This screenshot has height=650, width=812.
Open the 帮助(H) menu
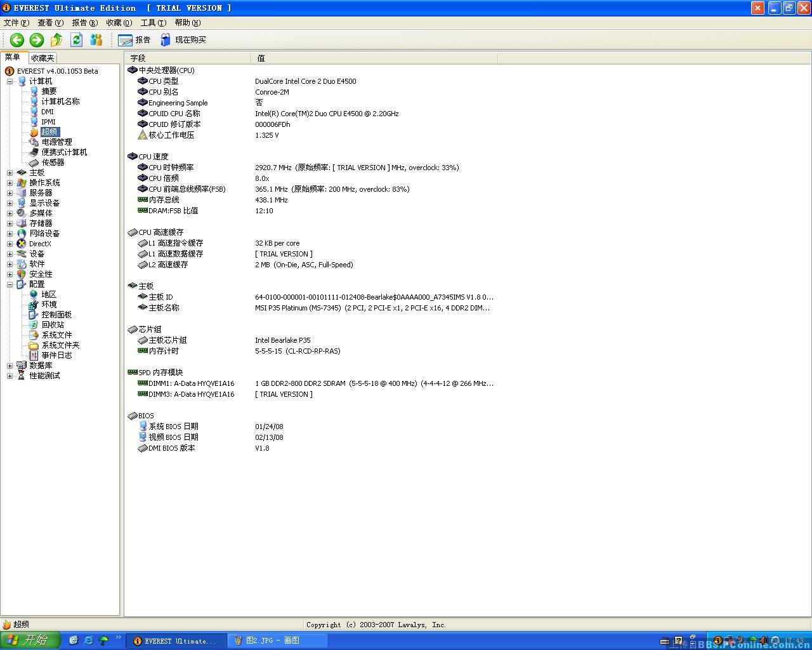(x=188, y=23)
